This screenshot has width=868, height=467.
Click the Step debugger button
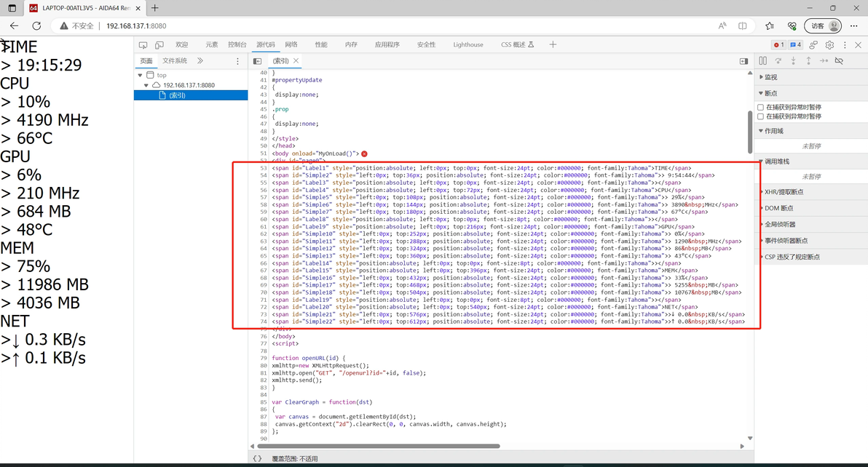824,61
